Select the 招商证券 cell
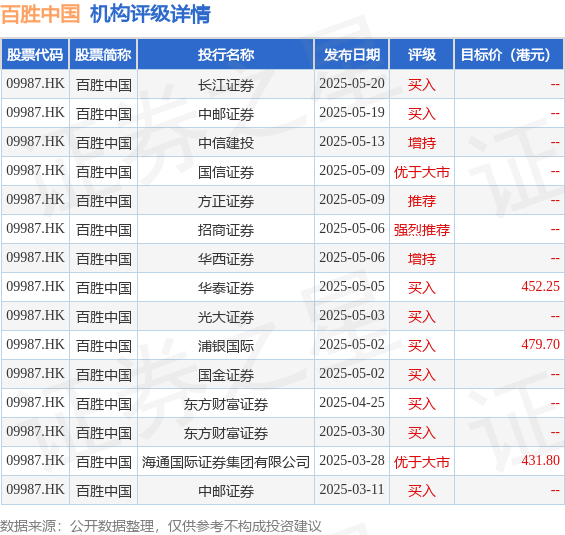Viewport: 565px width, 535px height. click(x=226, y=229)
